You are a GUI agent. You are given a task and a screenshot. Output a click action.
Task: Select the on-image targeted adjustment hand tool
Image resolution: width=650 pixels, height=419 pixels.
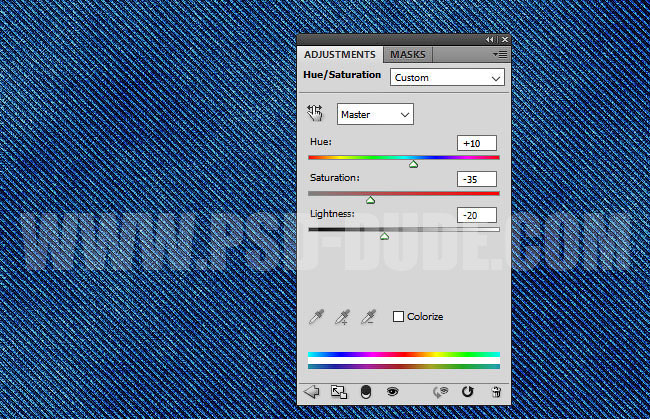(x=315, y=113)
